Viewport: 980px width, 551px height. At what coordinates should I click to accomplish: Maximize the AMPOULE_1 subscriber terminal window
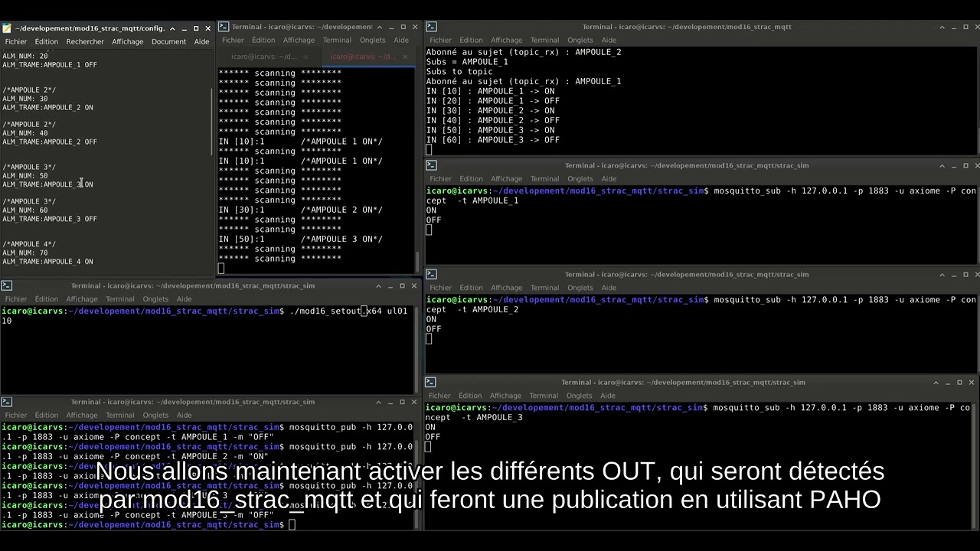[967, 165]
